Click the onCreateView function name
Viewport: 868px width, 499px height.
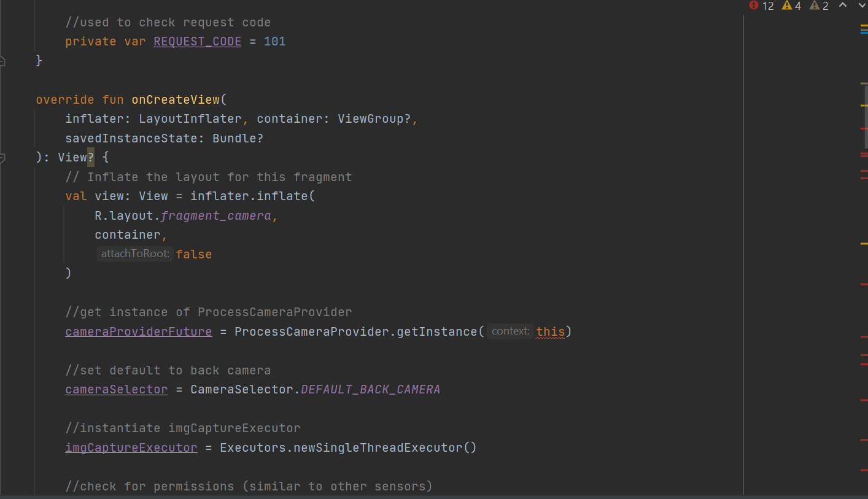click(176, 99)
